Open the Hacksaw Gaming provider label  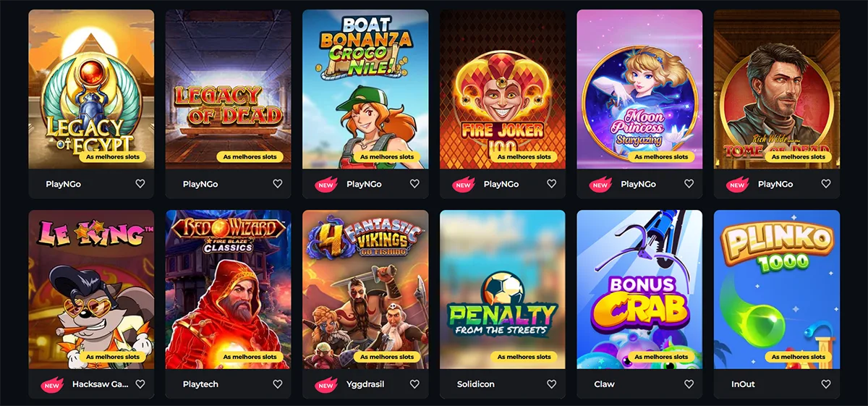[101, 384]
